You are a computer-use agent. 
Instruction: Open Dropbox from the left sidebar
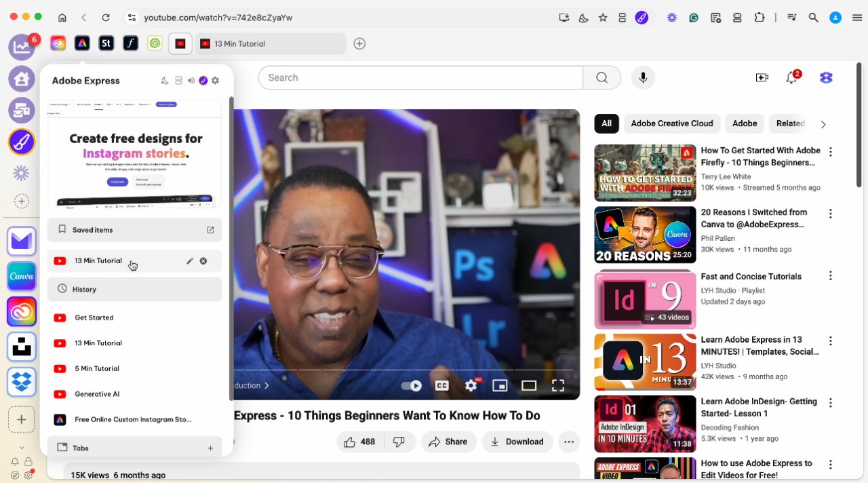click(22, 382)
